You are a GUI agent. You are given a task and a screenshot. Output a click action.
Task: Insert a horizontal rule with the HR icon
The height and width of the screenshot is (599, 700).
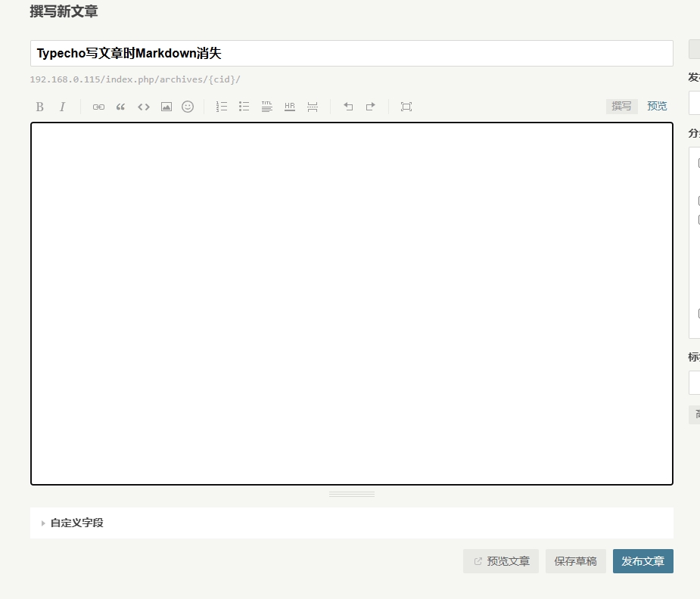pyautogui.click(x=290, y=106)
